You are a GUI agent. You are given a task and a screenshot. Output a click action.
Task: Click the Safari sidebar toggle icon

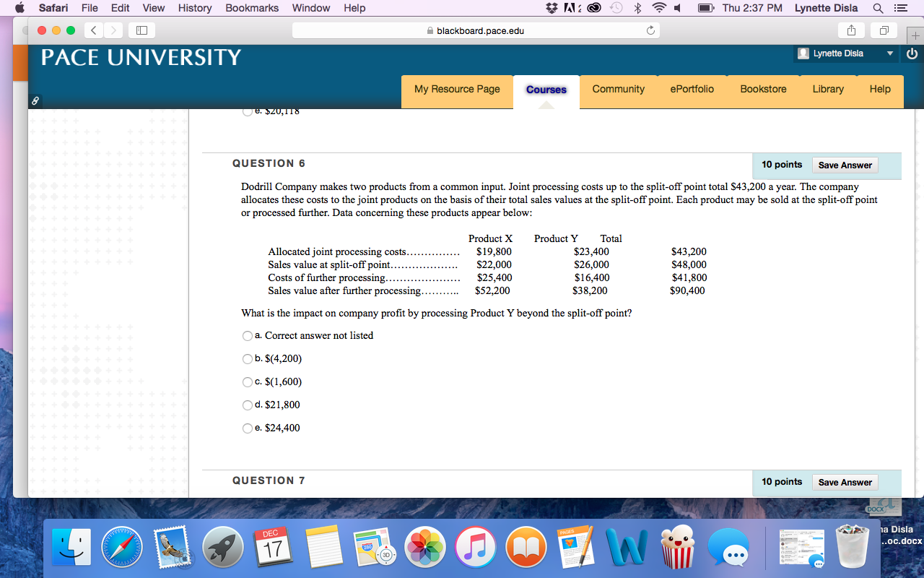point(142,31)
